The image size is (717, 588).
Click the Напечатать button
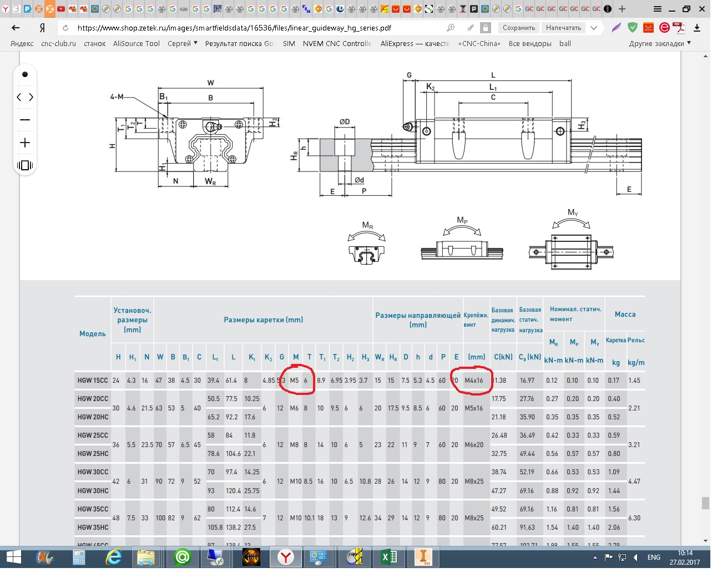[x=563, y=28]
